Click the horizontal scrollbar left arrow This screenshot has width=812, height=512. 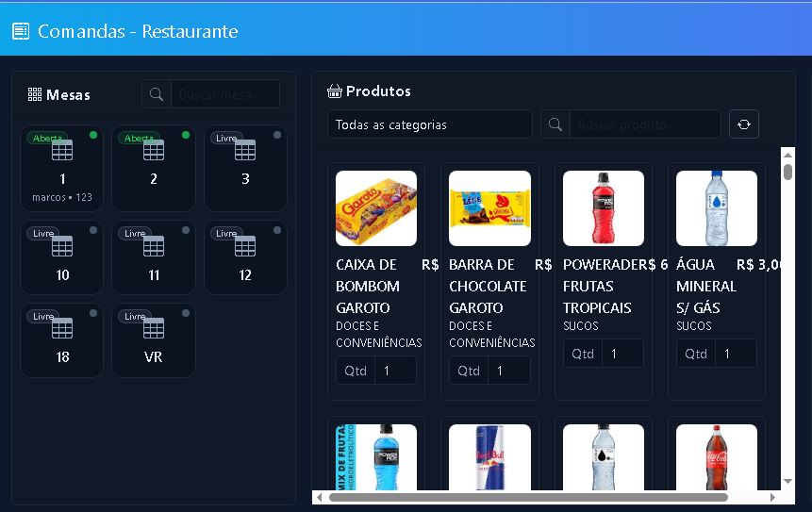(x=320, y=498)
